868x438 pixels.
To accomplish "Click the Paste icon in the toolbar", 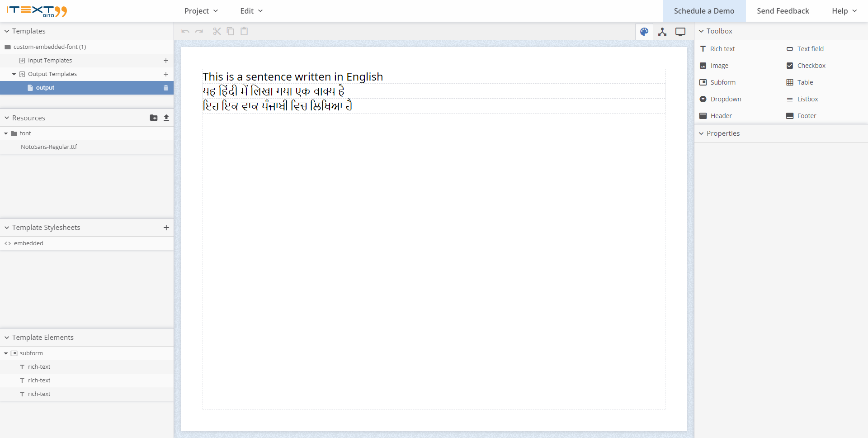I will (x=244, y=31).
